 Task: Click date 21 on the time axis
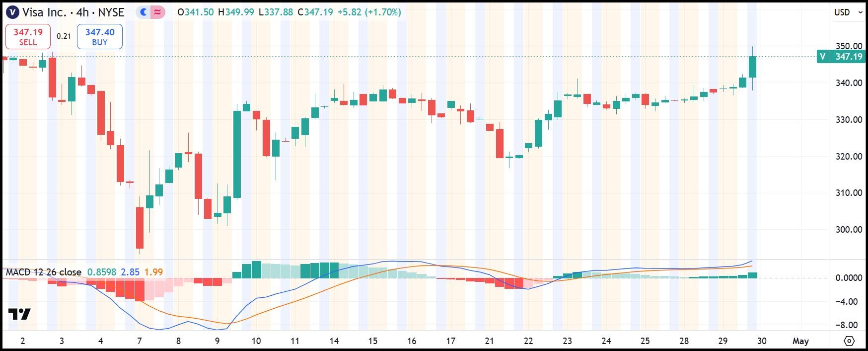coord(490,341)
